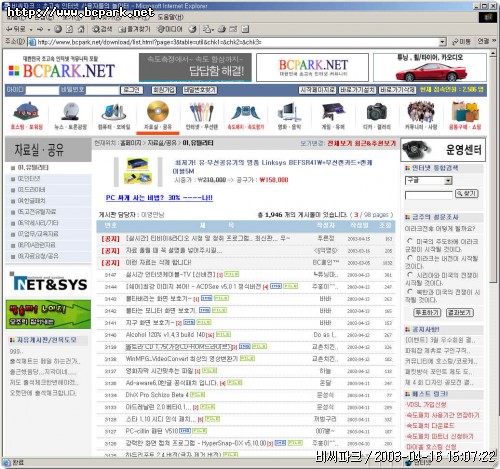
Task: Click the sidebar internet search text box
Action: click(429, 195)
